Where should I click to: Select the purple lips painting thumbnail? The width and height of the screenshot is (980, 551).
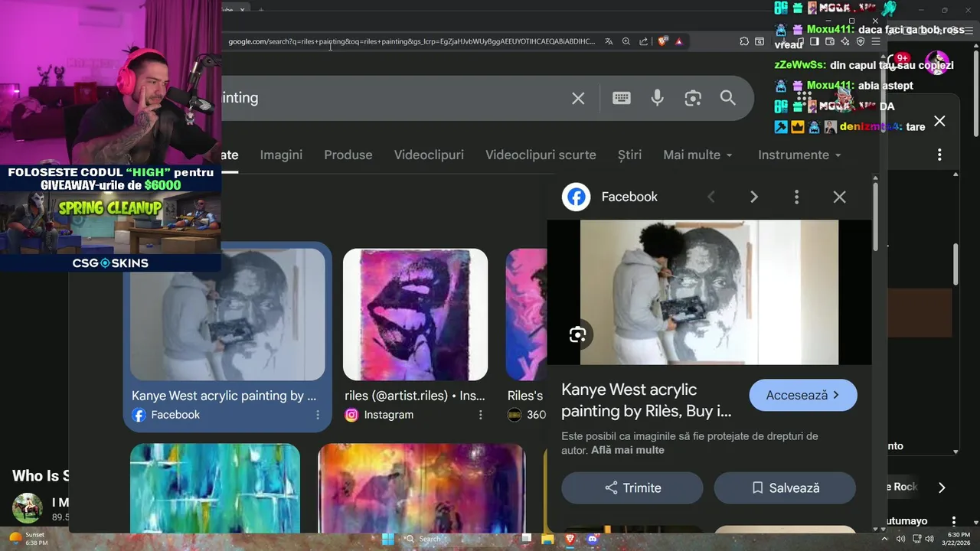pyautogui.click(x=415, y=315)
